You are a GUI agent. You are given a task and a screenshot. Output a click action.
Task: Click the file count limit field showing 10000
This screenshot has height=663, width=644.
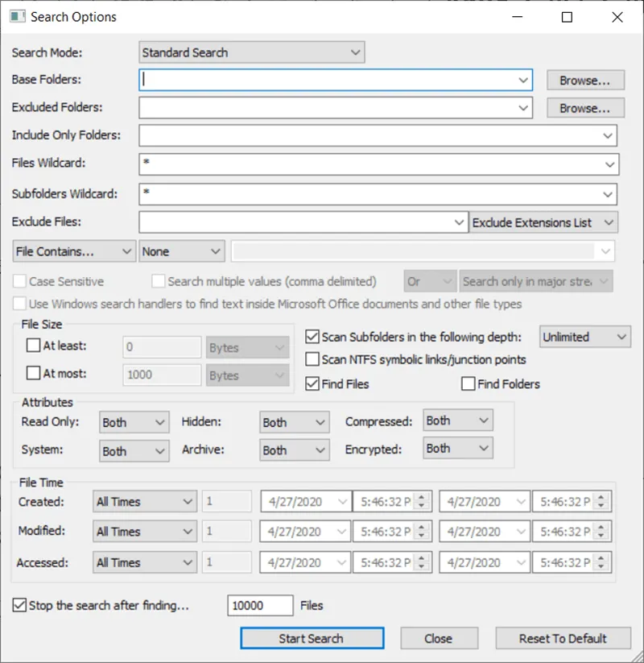[x=260, y=605]
